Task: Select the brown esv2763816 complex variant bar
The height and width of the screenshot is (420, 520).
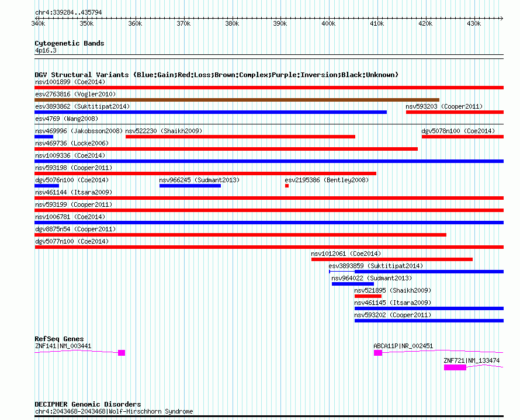Action: 237,100
